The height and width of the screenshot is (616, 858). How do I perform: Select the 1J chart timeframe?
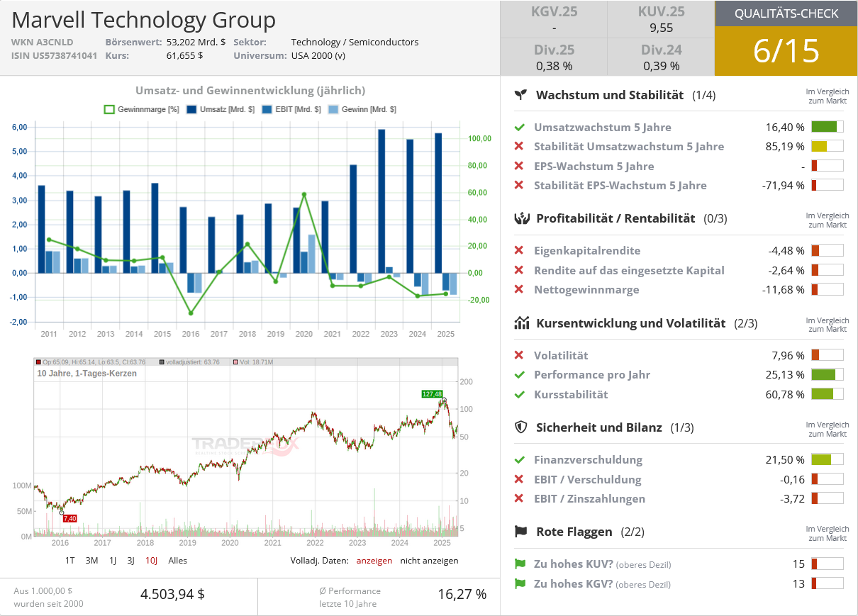(113, 561)
